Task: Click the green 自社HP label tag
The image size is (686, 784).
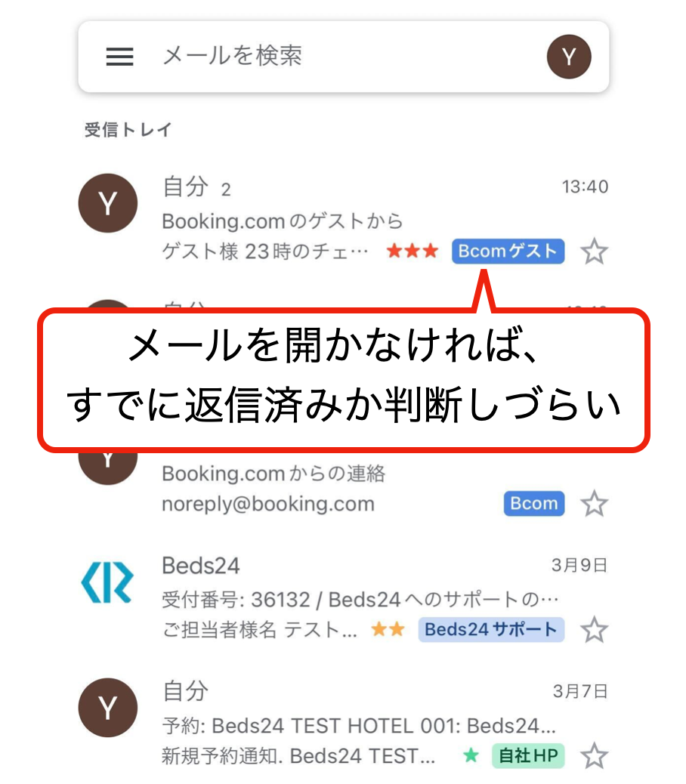Action: (529, 755)
